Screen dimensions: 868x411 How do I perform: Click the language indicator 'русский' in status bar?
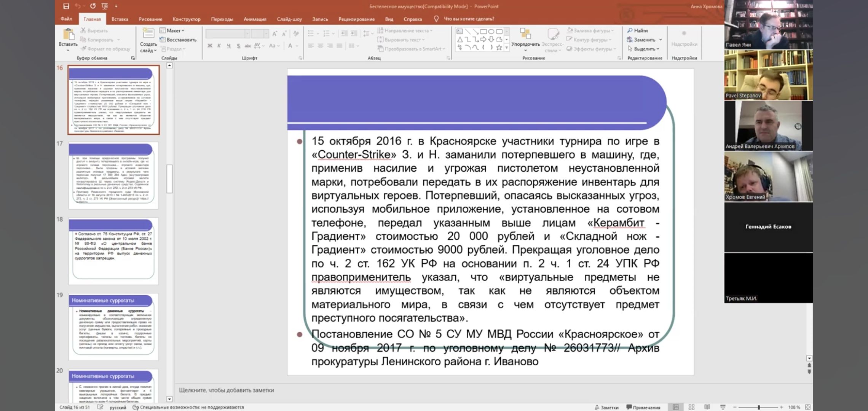coord(118,407)
